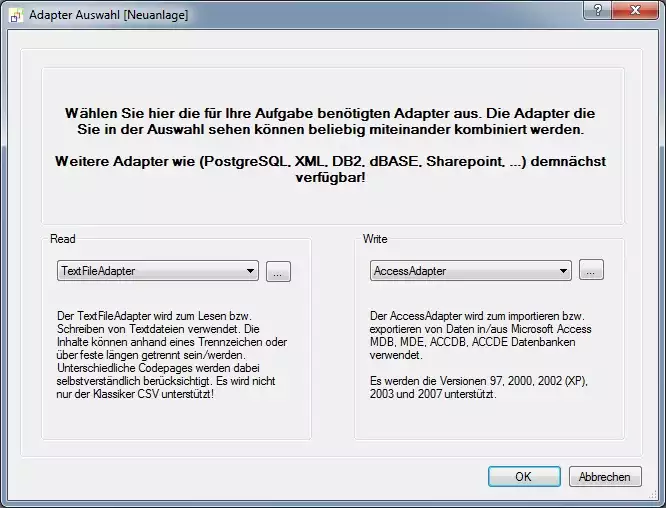Click the resize grip in the dialog corner

tap(655, 498)
